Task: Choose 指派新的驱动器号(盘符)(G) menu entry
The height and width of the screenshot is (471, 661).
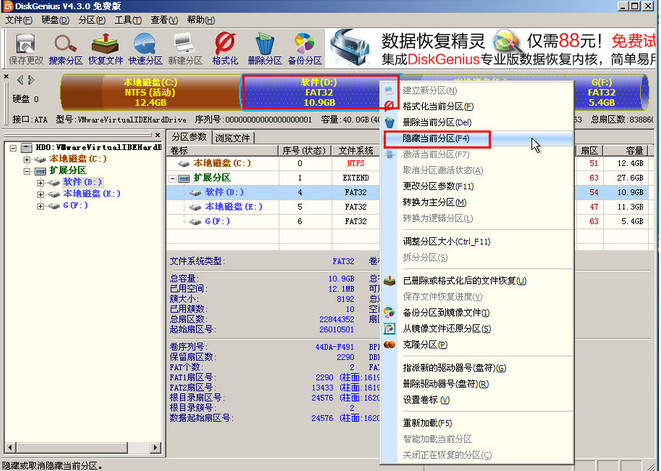Action: pos(476,368)
